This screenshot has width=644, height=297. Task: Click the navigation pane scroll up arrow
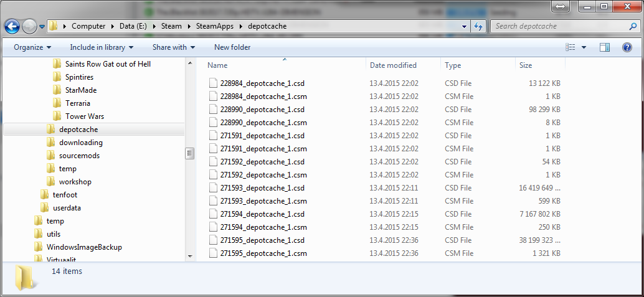click(x=190, y=64)
